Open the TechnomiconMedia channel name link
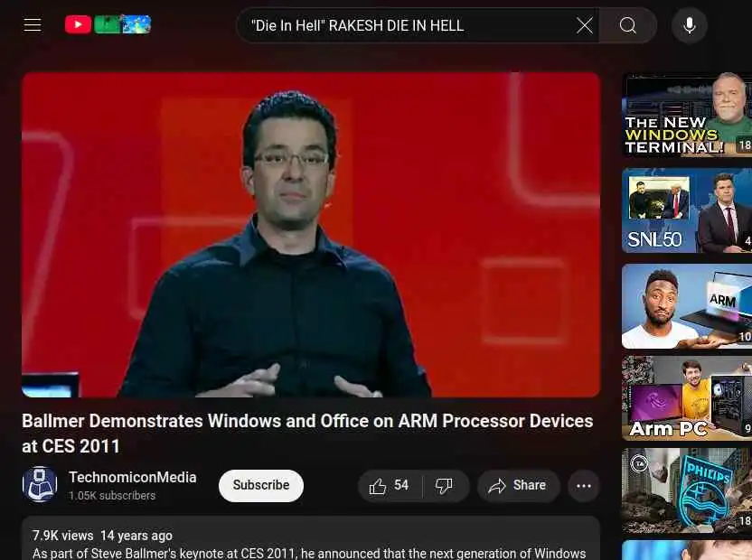The width and height of the screenshot is (752, 560). (133, 478)
